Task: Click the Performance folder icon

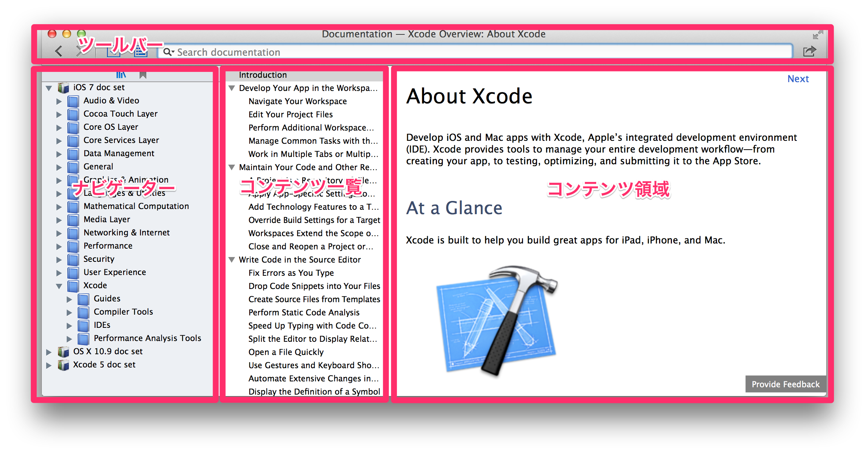Action: click(x=73, y=246)
